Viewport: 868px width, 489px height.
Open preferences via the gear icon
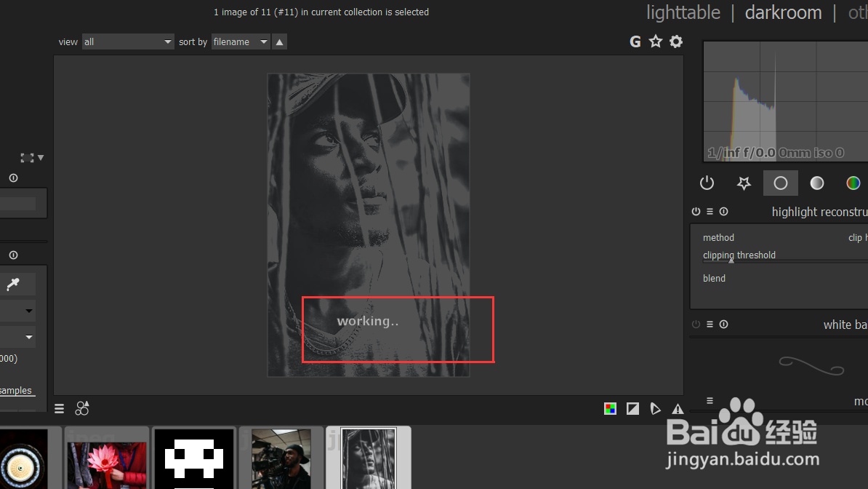click(676, 41)
